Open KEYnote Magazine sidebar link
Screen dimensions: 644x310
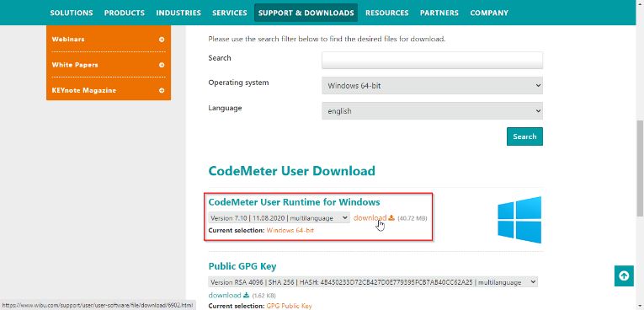(84, 90)
